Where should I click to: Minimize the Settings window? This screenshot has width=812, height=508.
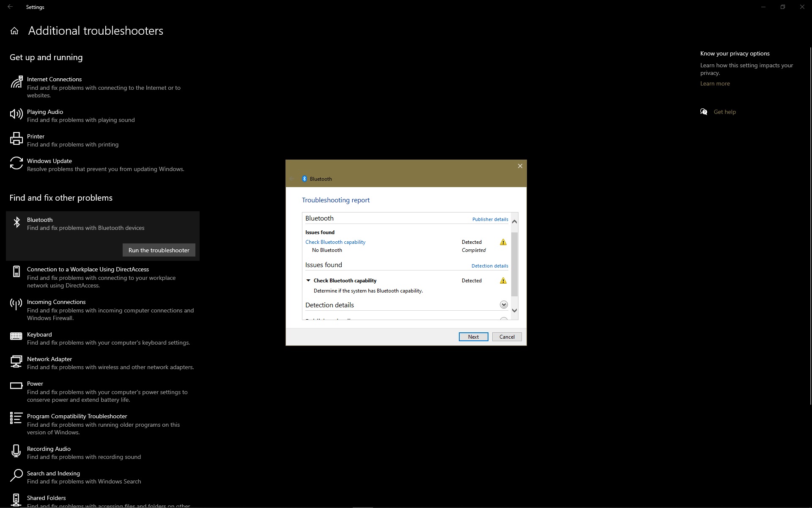click(763, 7)
